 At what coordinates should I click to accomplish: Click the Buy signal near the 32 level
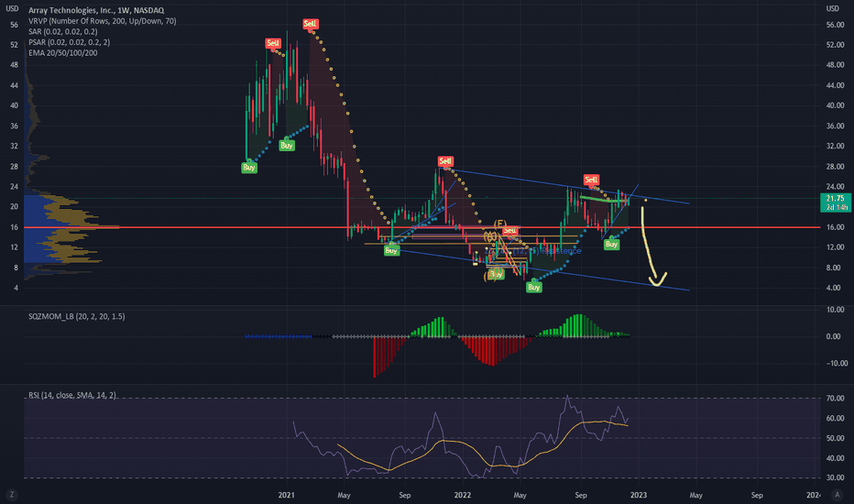[x=287, y=146]
